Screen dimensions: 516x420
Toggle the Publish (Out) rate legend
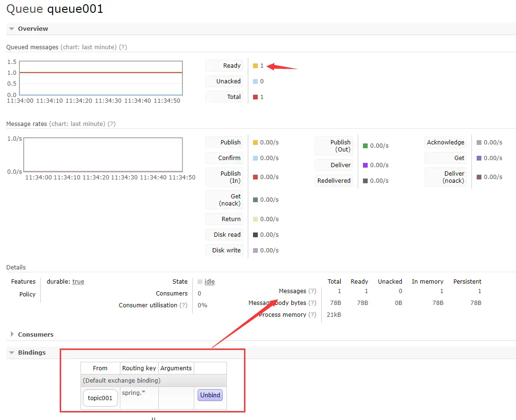point(334,146)
